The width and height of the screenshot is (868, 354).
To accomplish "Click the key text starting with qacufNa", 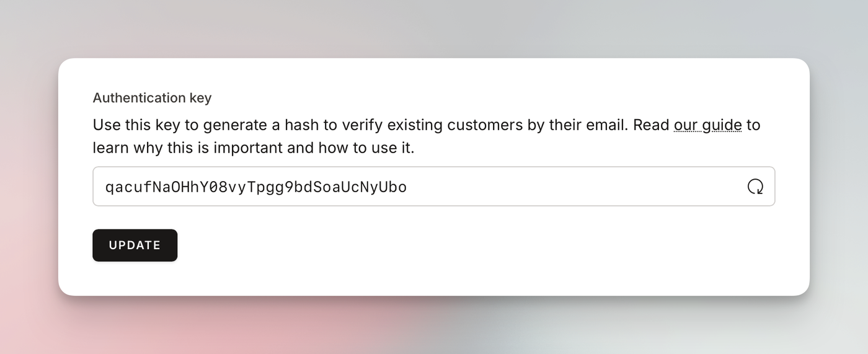I will pyautogui.click(x=255, y=187).
